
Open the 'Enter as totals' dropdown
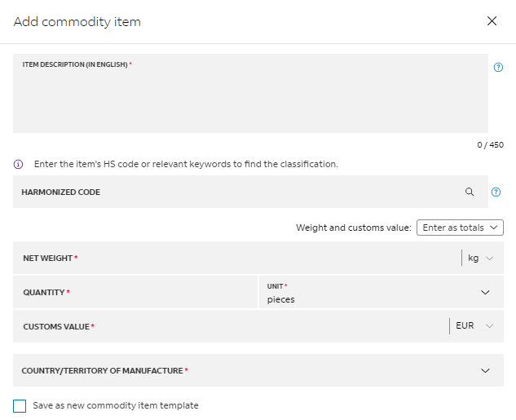pyautogui.click(x=460, y=228)
